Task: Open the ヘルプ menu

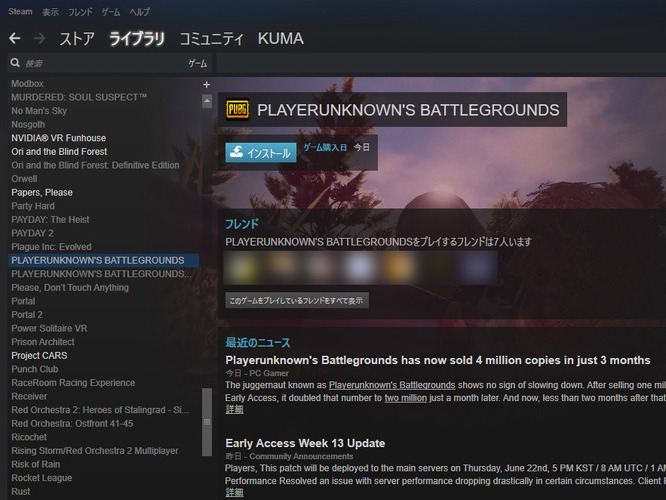Action: (140, 12)
